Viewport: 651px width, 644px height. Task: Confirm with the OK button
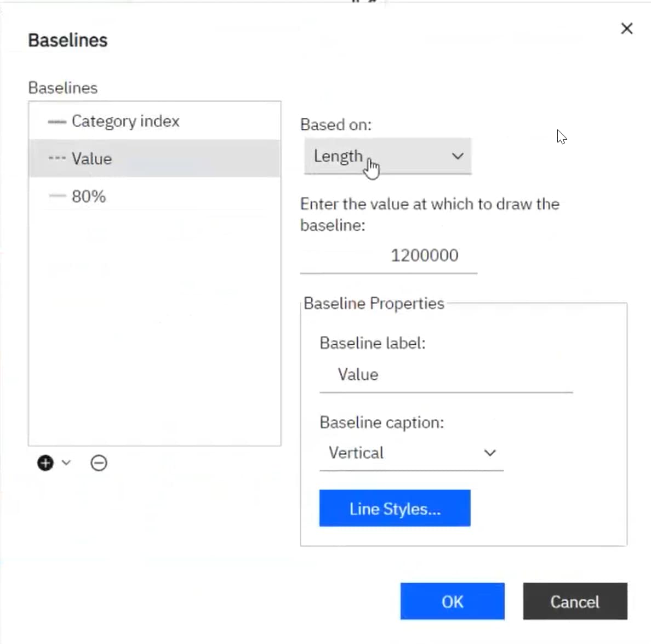[452, 601]
